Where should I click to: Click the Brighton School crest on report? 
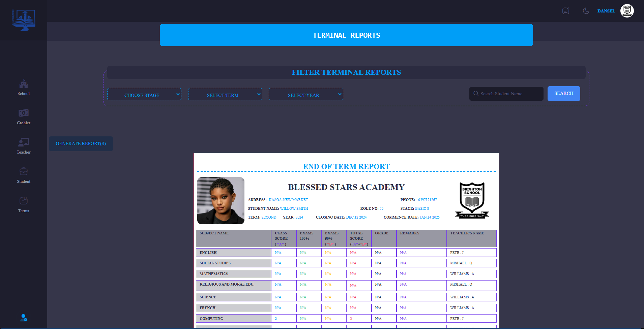click(472, 201)
